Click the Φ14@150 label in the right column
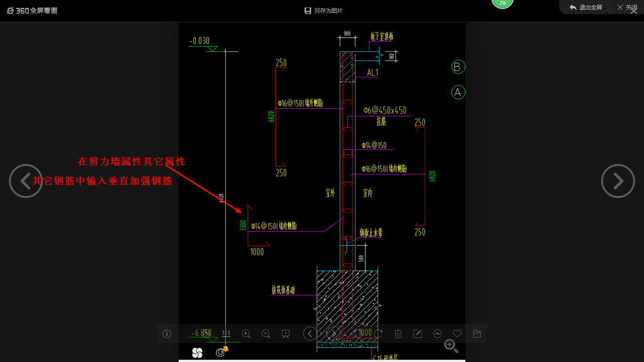Viewport: 644px width, 362px height. [374, 145]
